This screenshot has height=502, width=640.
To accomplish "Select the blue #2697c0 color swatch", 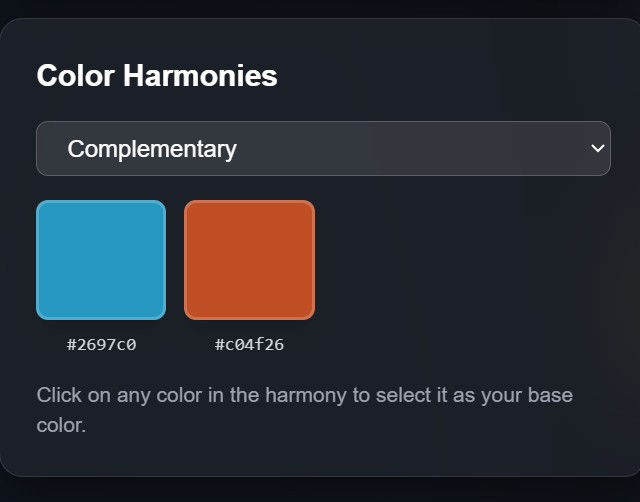I will (x=101, y=260).
